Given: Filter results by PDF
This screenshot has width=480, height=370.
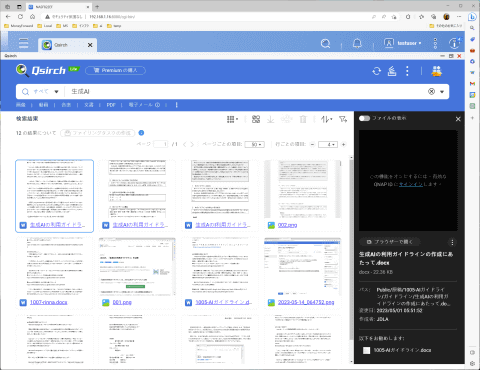Looking at the screenshot, I should (x=111, y=105).
